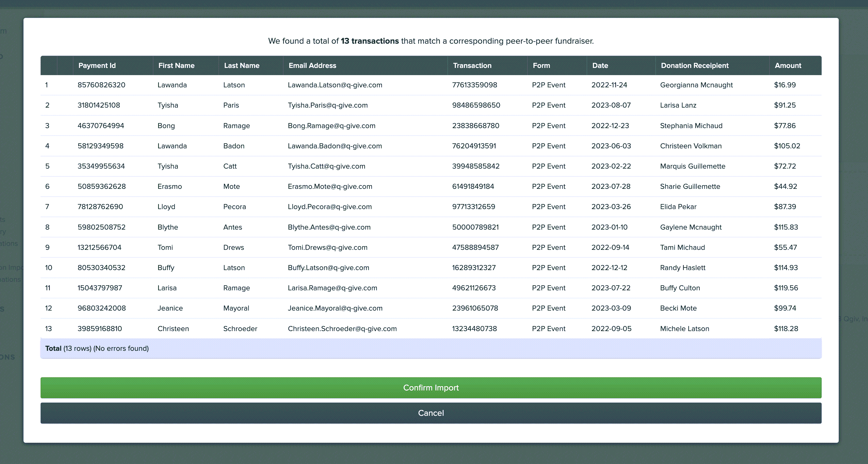Click the Cancel button

[431, 413]
